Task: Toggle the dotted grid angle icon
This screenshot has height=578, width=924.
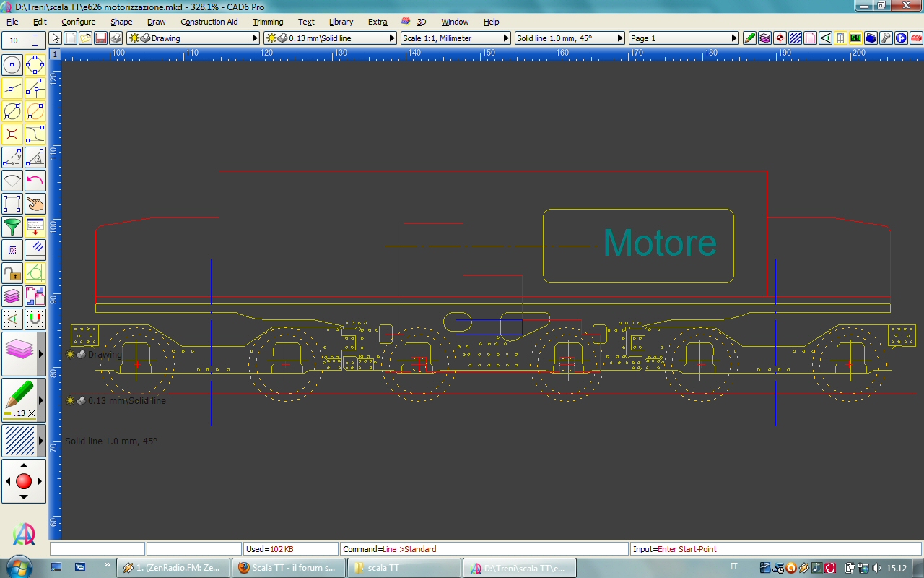Action: 12,318
